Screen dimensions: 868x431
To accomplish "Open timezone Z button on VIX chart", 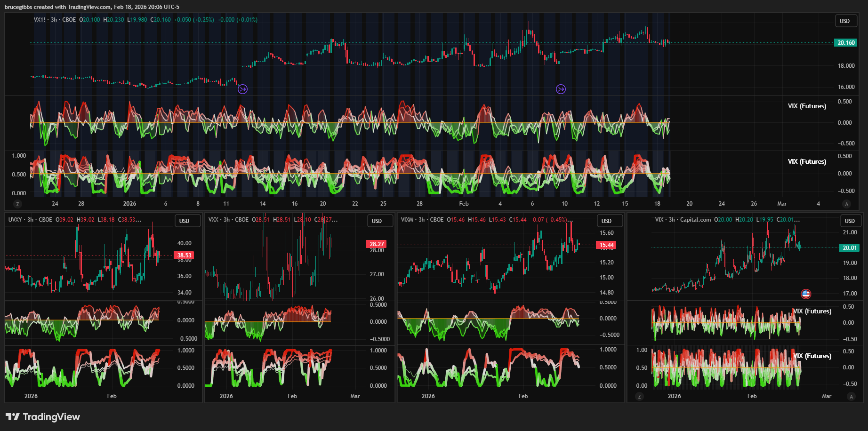I will 639,396.
